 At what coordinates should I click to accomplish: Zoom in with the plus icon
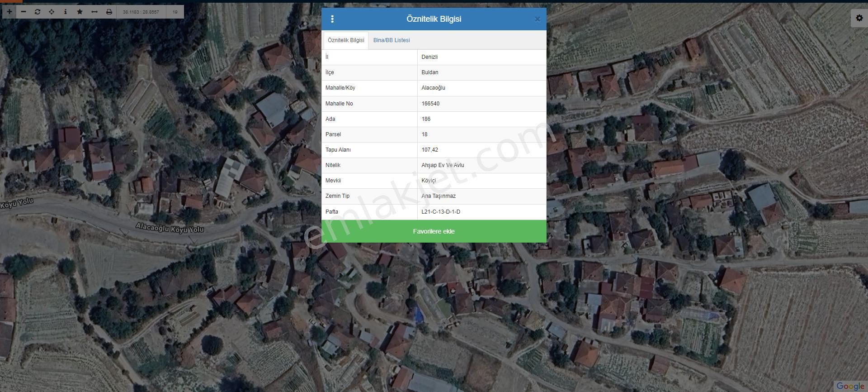point(9,12)
